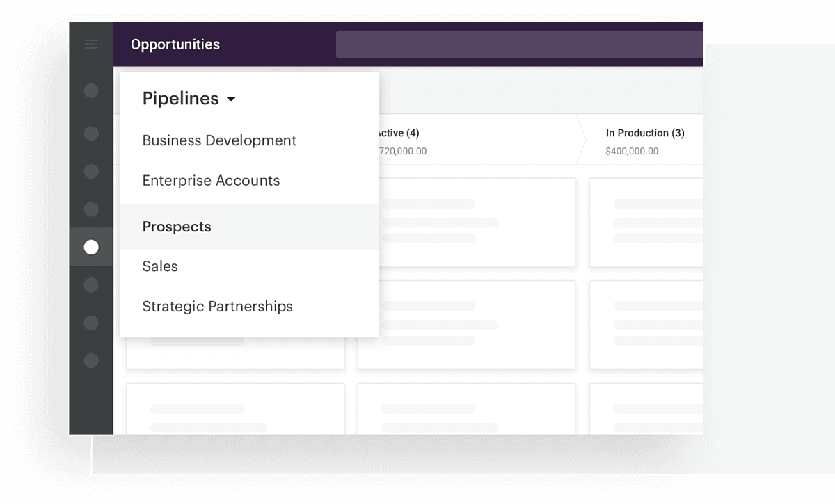
Task: Select the first sidebar circle icon
Action: point(91,90)
